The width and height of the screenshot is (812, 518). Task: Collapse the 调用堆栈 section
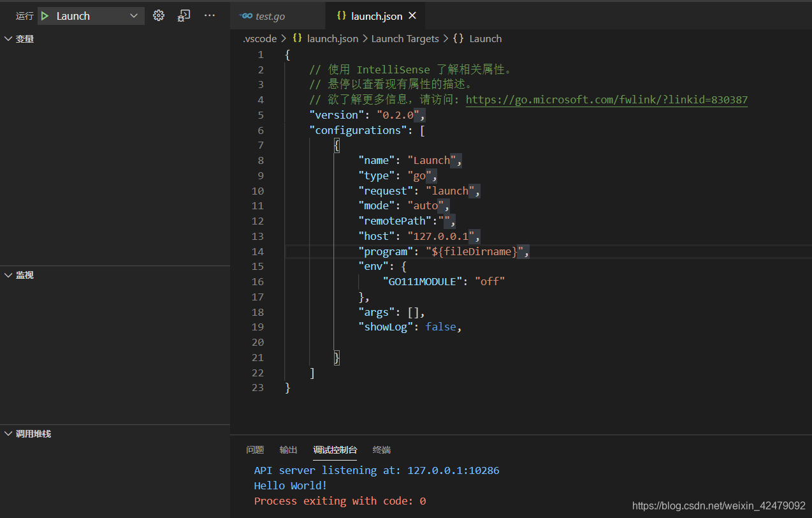pos(115,434)
